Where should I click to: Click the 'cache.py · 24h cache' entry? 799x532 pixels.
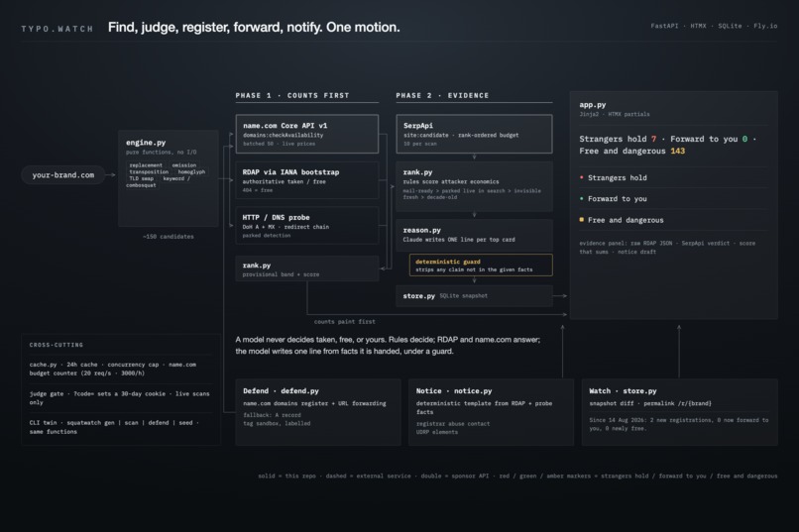(113, 369)
